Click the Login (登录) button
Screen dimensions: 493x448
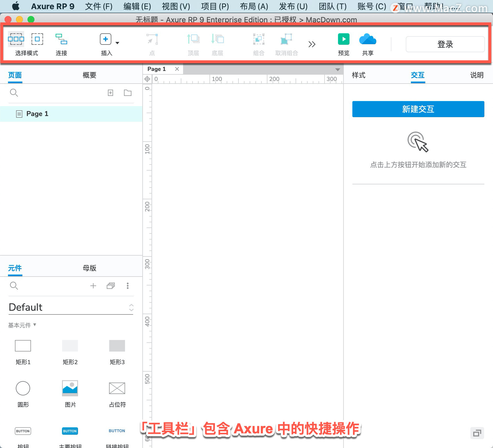pyautogui.click(x=445, y=44)
